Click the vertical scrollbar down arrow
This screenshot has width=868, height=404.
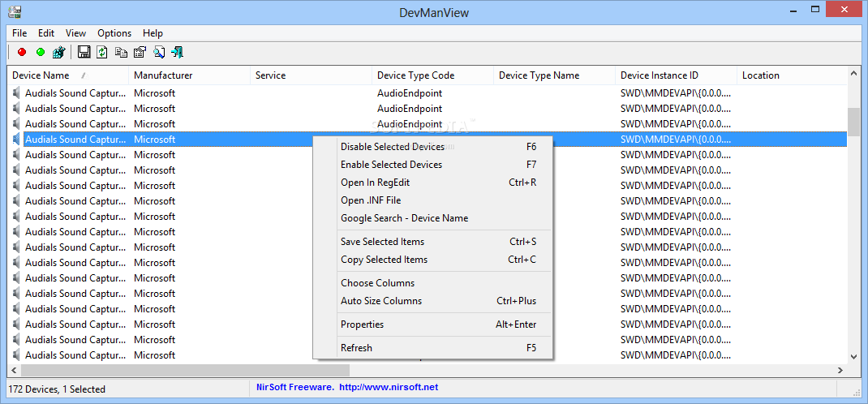pyautogui.click(x=853, y=356)
